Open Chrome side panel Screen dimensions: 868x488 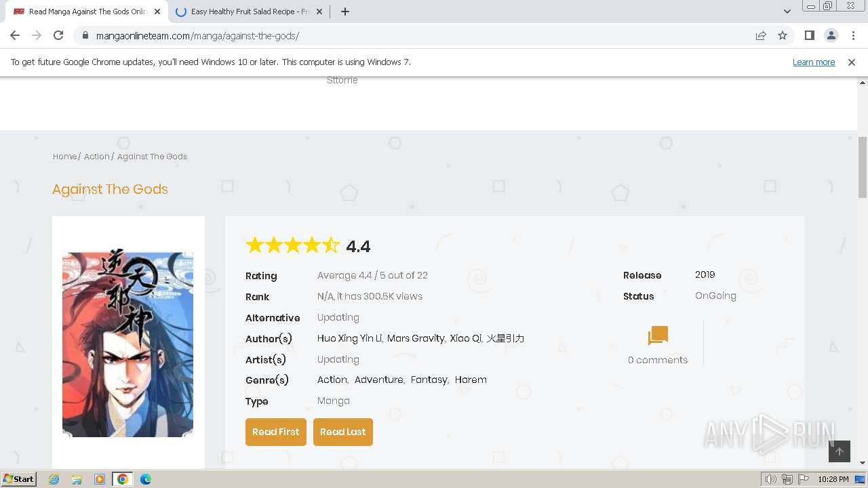pyautogui.click(x=809, y=36)
